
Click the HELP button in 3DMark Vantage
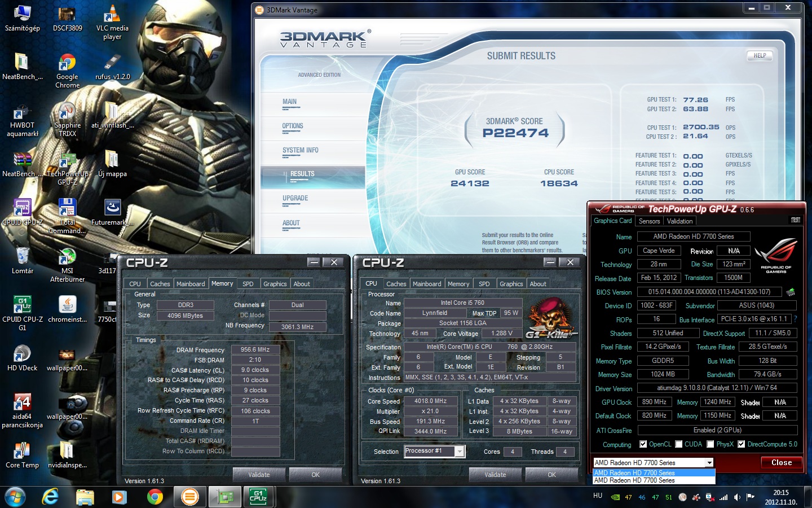pyautogui.click(x=760, y=55)
